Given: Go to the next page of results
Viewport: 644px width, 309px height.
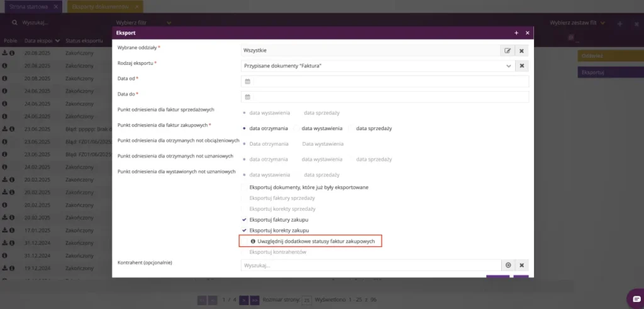Looking at the screenshot, I should pyautogui.click(x=244, y=300).
